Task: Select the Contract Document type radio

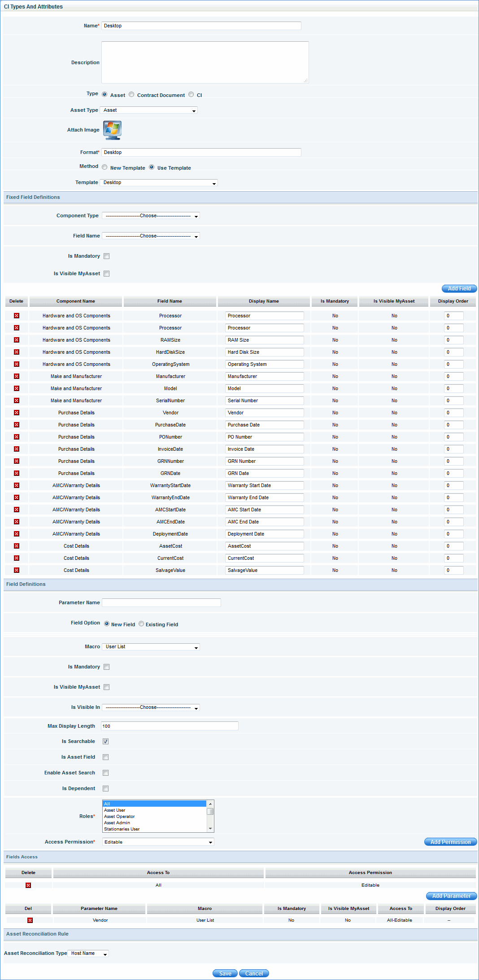Action: [x=131, y=95]
